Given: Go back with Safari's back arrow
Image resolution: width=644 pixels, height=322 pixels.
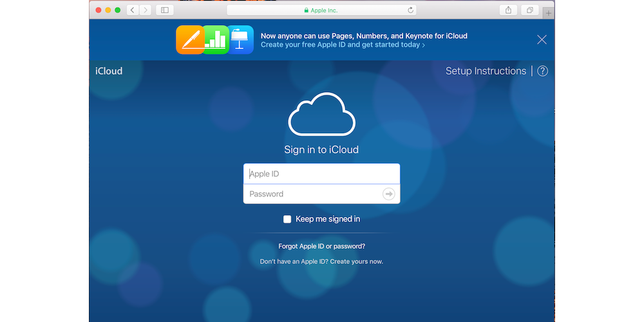Looking at the screenshot, I should (x=132, y=10).
